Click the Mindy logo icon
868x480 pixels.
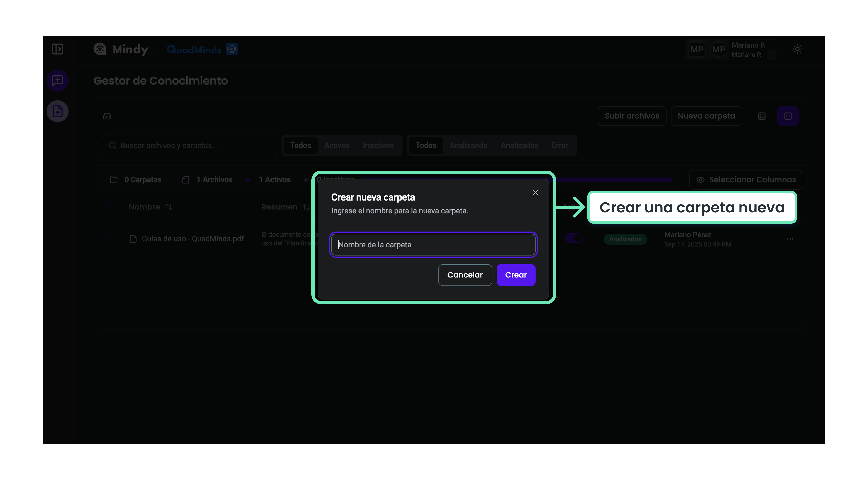point(100,49)
